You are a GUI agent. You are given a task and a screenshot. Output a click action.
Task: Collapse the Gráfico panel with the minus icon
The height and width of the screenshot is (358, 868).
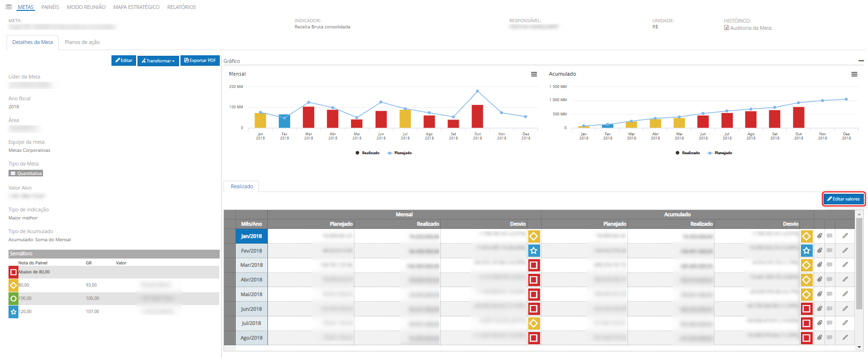pos(861,61)
